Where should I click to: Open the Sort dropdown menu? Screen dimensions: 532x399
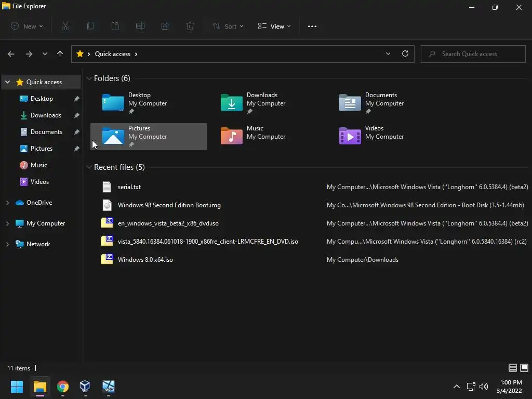228,26
